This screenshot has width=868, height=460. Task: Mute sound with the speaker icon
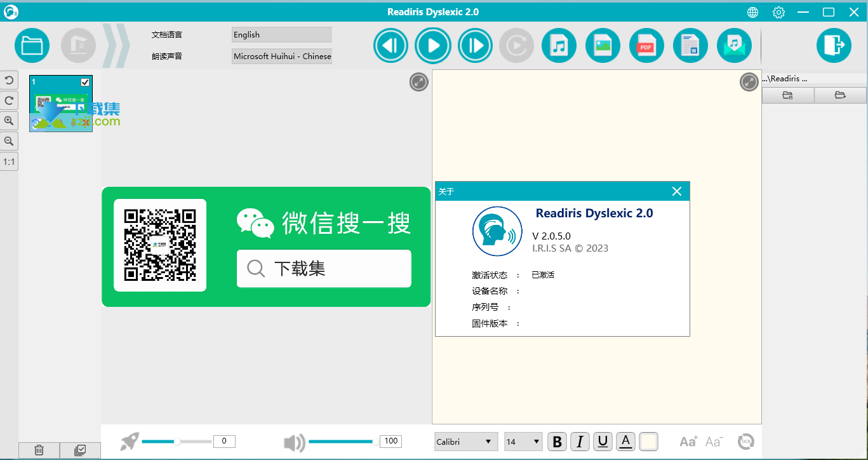coord(295,443)
